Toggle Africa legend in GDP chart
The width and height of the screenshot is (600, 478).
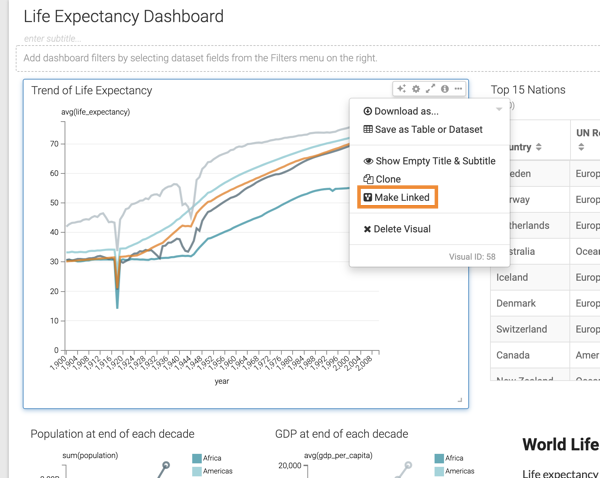(x=440, y=459)
